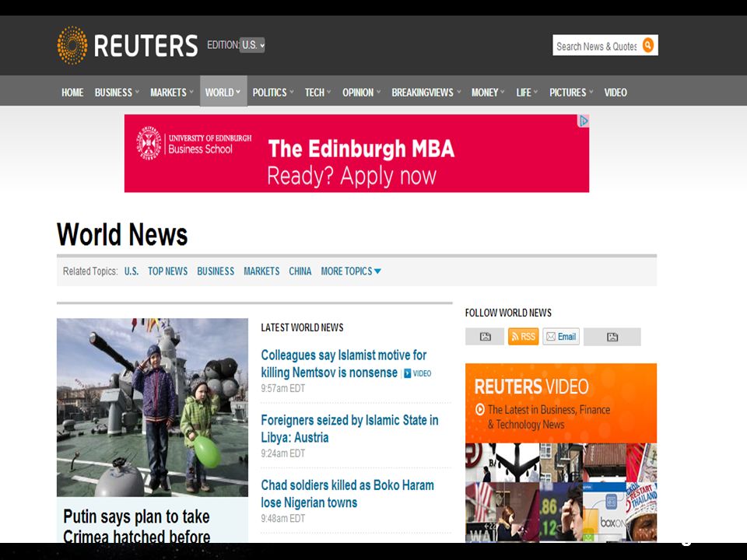This screenshot has height=560, width=747.
Task: Click the broken image button left of RSS
Action: pyautogui.click(x=485, y=337)
